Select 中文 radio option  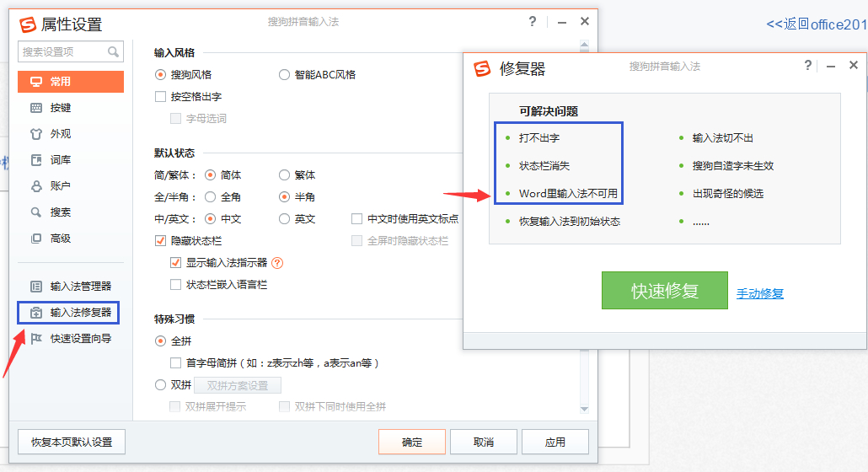[210, 219]
